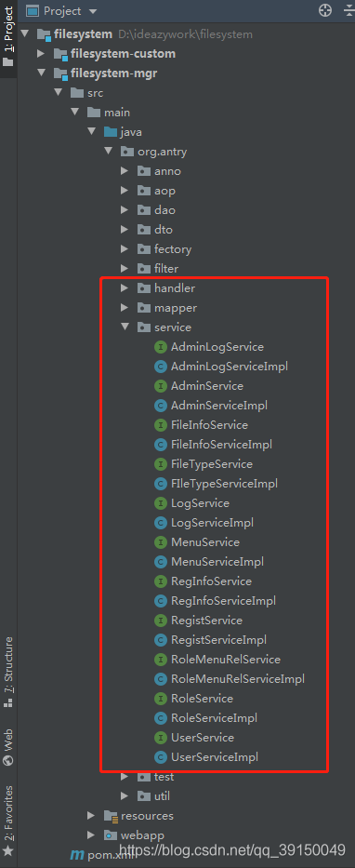Screen dimensions: 355x868
Task: Select the RoleService file
Action: [202, 699]
